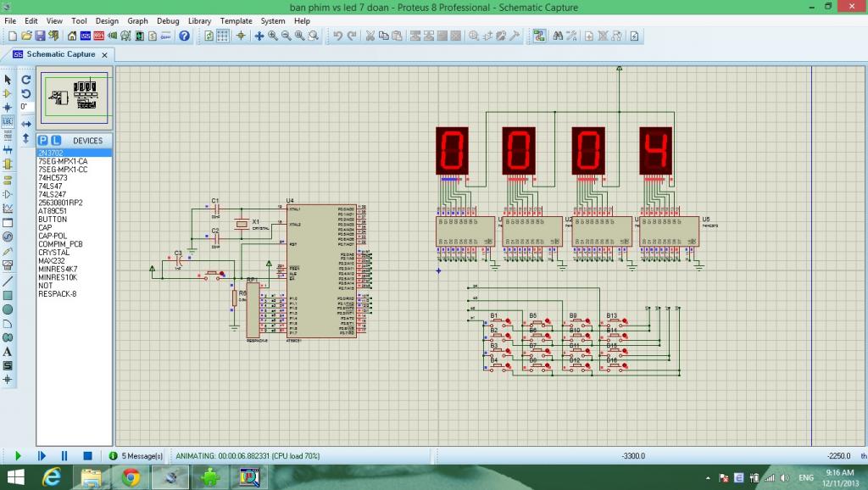
Task: Click the Zoom In magnifier icon
Action: click(273, 36)
